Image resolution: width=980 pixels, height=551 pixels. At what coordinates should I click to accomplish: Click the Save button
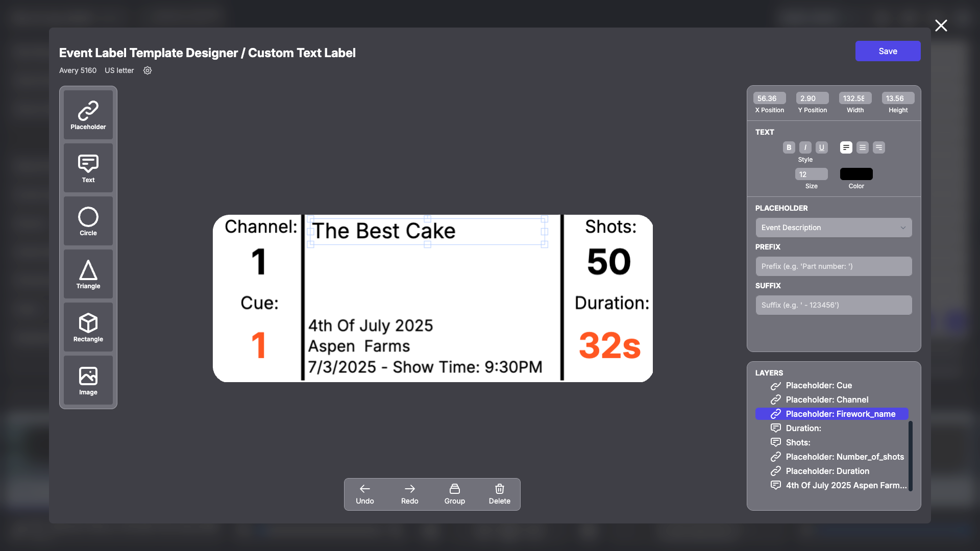point(888,51)
